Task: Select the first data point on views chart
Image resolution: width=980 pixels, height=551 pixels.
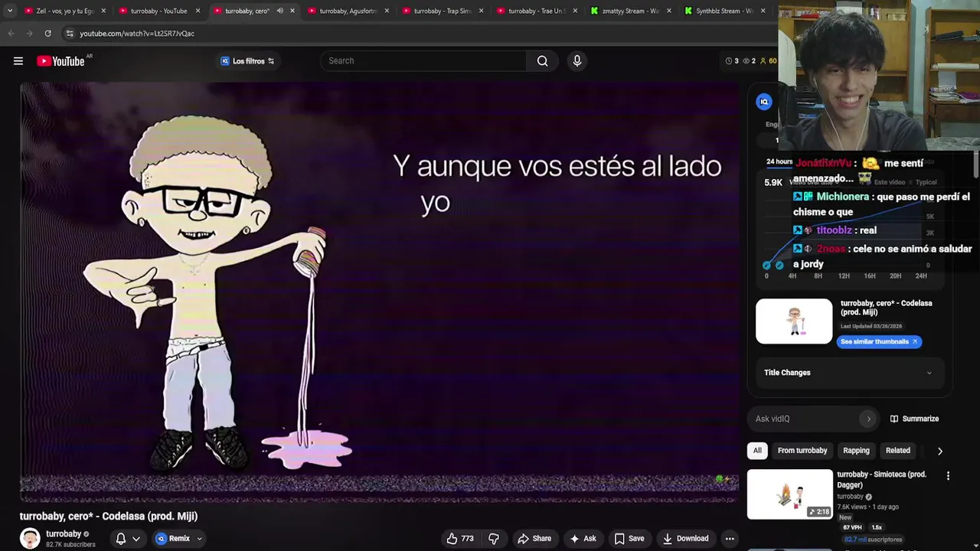Action: pyautogui.click(x=766, y=266)
